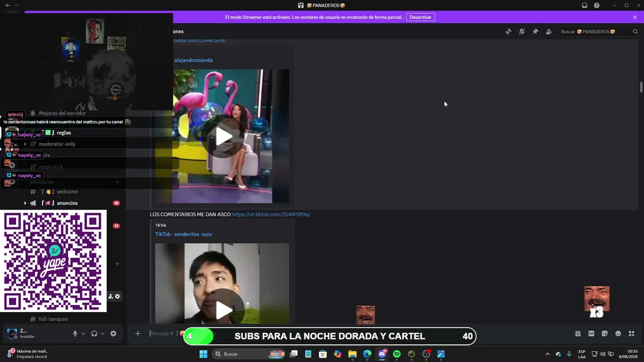
Task: Click the system tray microphone icon
Action: (x=569, y=354)
